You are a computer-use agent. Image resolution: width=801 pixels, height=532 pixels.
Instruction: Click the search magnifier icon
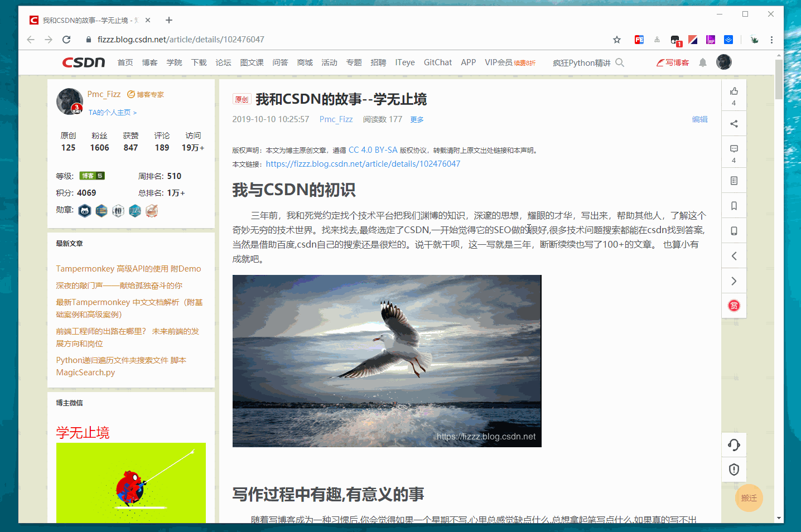pyautogui.click(x=620, y=62)
